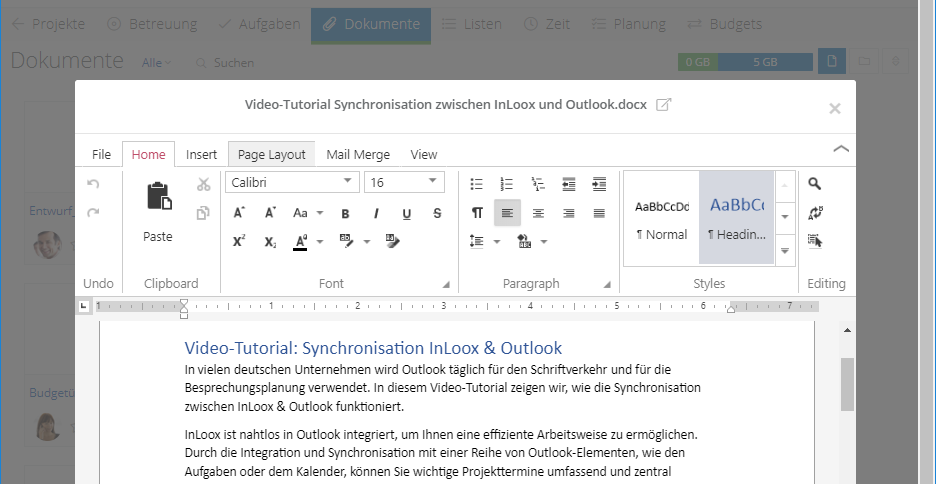936x484 pixels.
Task: Open the Planung section
Action: tap(628, 24)
